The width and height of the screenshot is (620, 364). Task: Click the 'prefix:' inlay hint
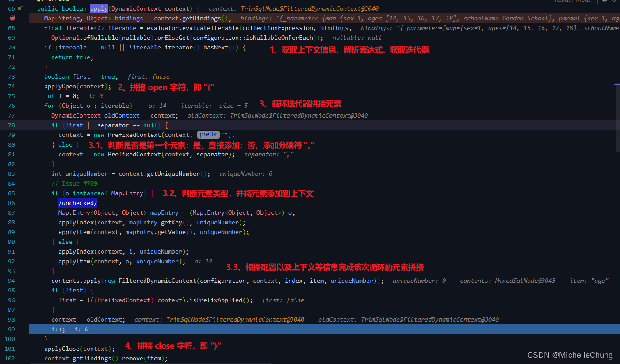(208, 135)
